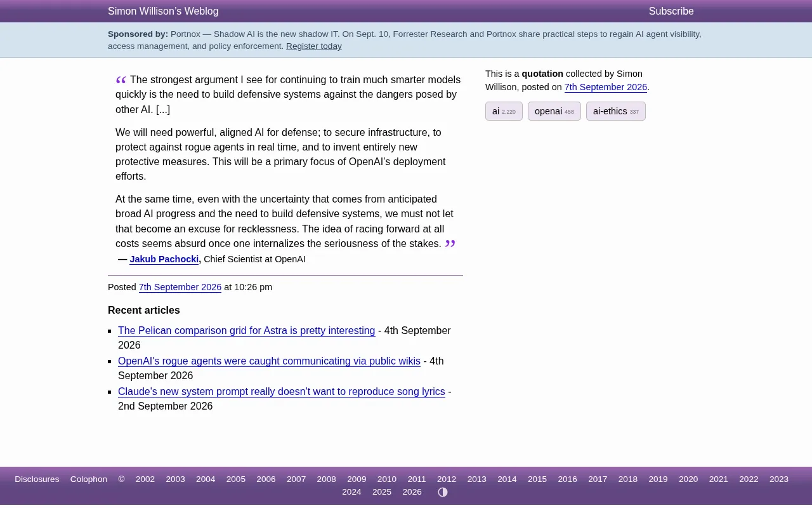Click the Subscribe link in the header

click(x=671, y=11)
